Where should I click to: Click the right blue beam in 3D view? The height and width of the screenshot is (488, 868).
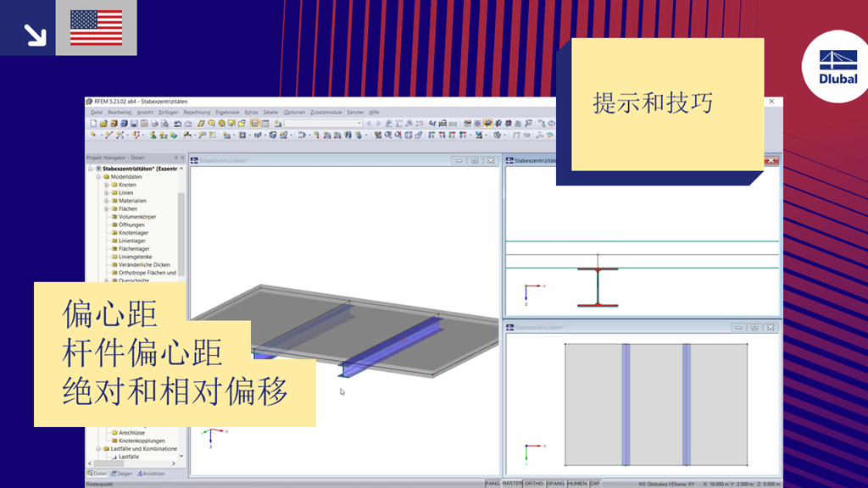[x=393, y=346]
